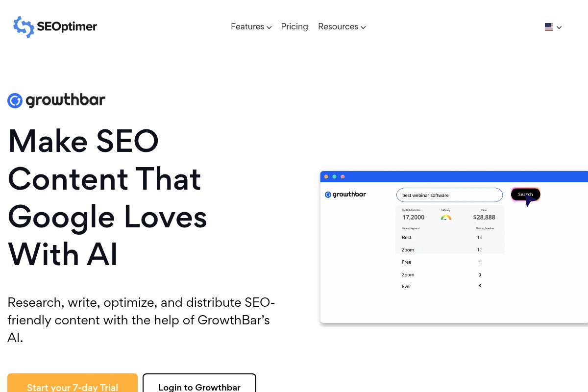Click the 17,2000 monthly searches value
Image resolution: width=588 pixels, height=392 pixels.
click(x=413, y=217)
